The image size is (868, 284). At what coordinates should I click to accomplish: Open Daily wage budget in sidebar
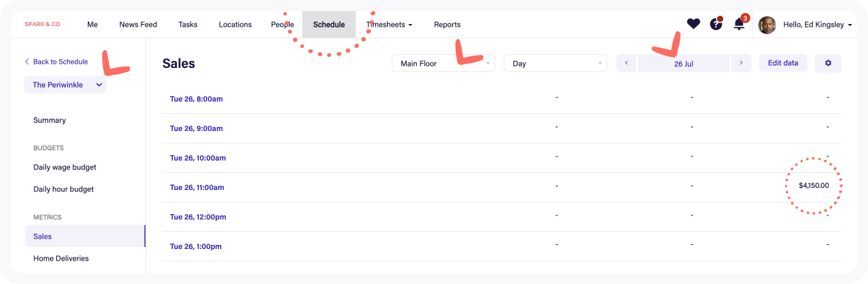coord(64,167)
